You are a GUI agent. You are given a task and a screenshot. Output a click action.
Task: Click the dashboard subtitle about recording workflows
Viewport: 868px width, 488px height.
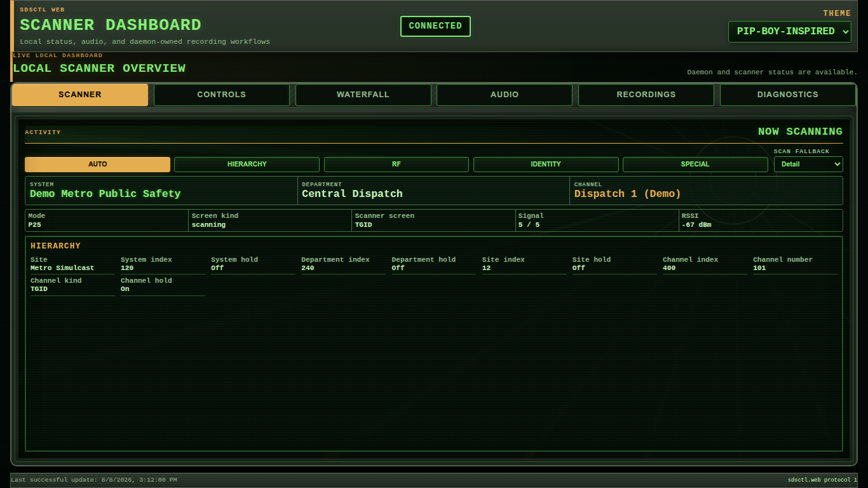point(145,42)
